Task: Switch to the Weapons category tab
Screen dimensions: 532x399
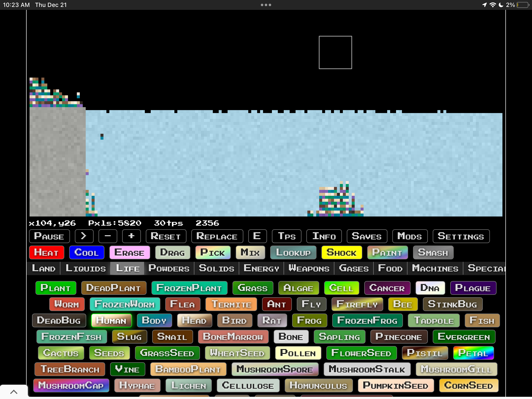Action: (309, 268)
